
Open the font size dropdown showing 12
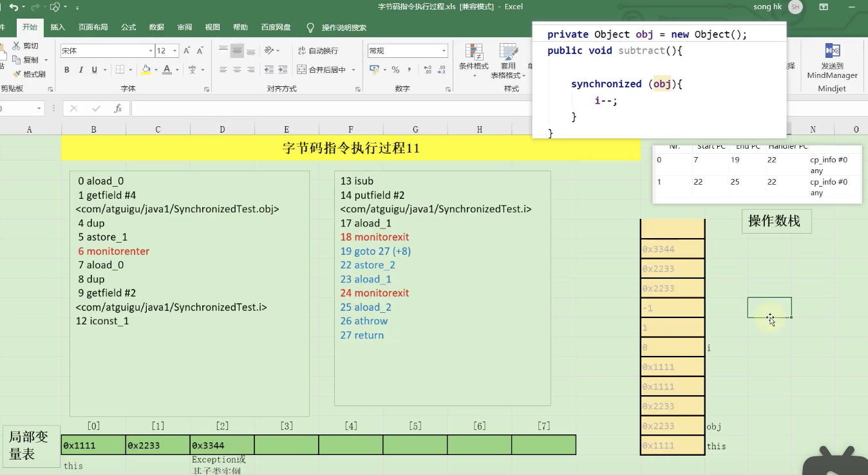(175, 51)
